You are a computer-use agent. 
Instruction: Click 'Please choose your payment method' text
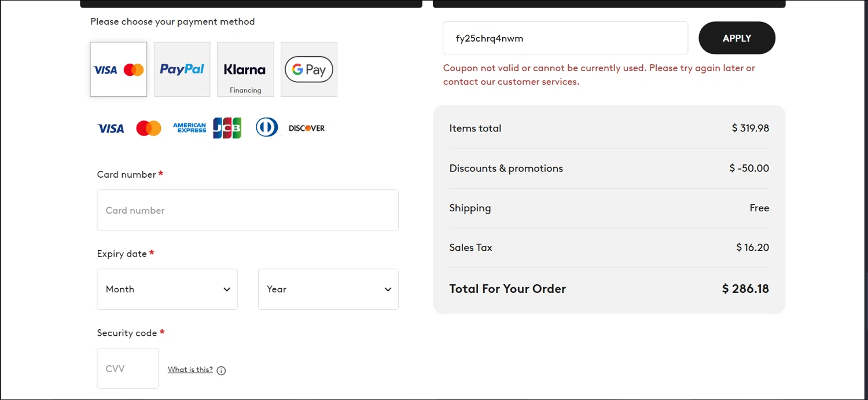click(172, 21)
